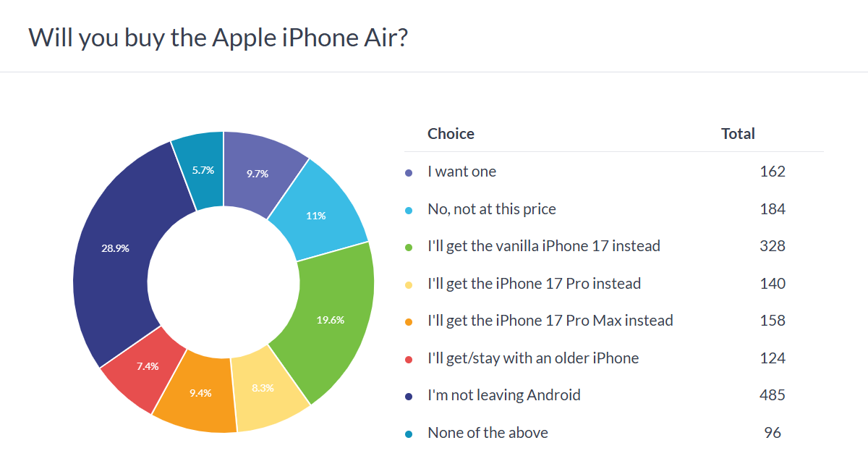Click the teal dot beside 'None of the above'
This screenshot has width=868, height=456.
[409, 434]
